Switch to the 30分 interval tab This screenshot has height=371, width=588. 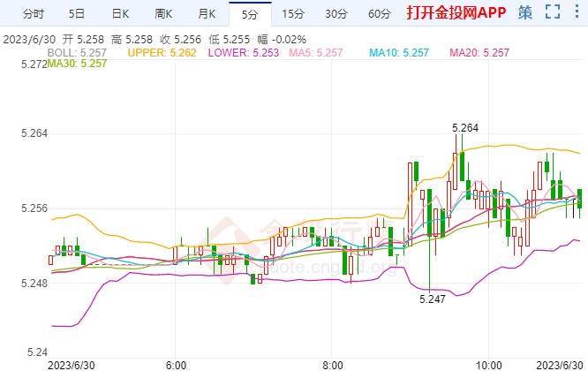336,14
